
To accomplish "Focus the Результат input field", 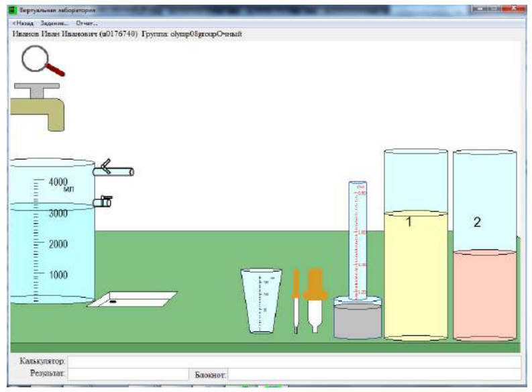I will pos(128,374).
